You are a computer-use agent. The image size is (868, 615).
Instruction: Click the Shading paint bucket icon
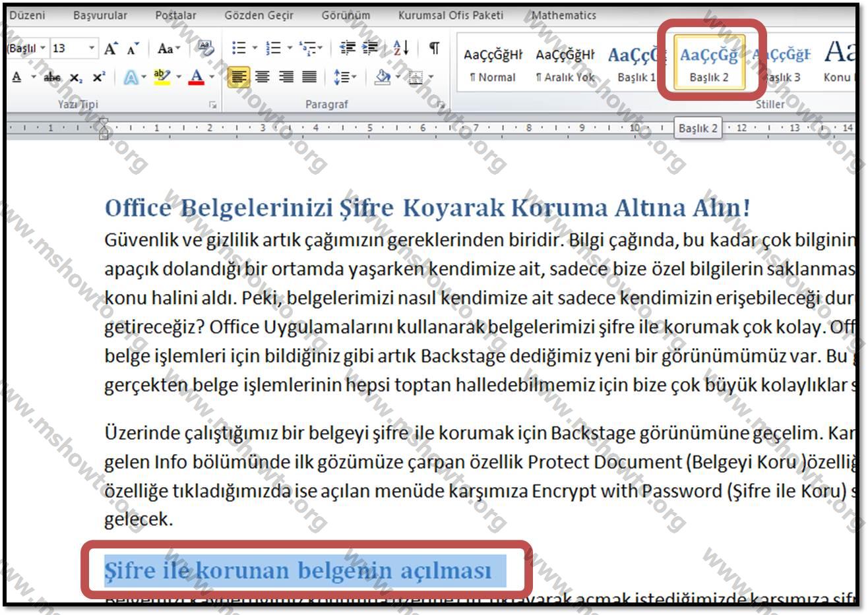point(382,78)
